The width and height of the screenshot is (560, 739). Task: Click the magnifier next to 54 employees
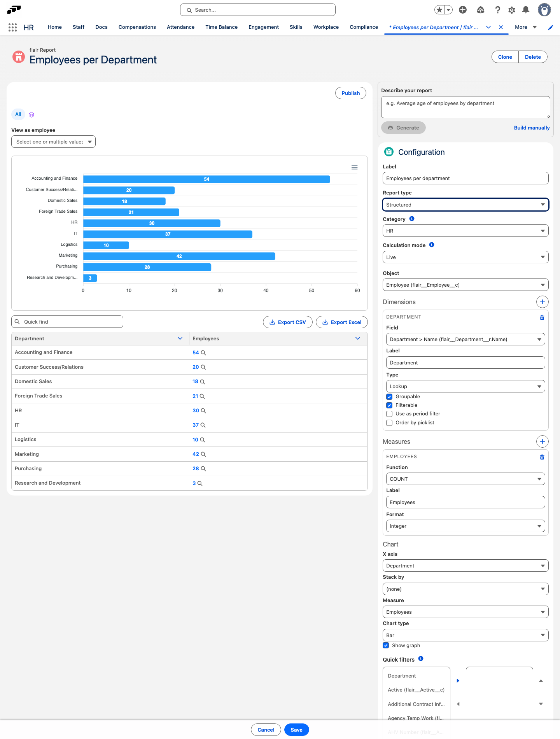(x=203, y=353)
